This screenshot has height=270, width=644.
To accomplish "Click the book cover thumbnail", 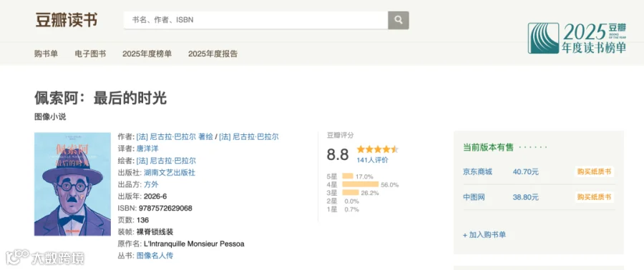I will click(72, 184).
